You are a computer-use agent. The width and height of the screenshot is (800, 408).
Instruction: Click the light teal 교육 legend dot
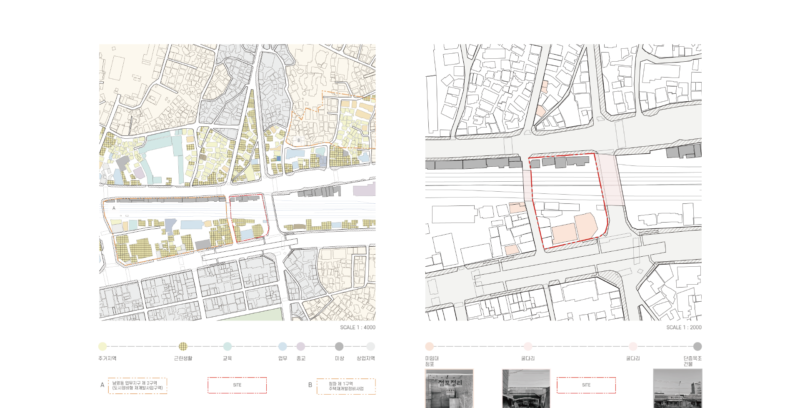point(227,346)
